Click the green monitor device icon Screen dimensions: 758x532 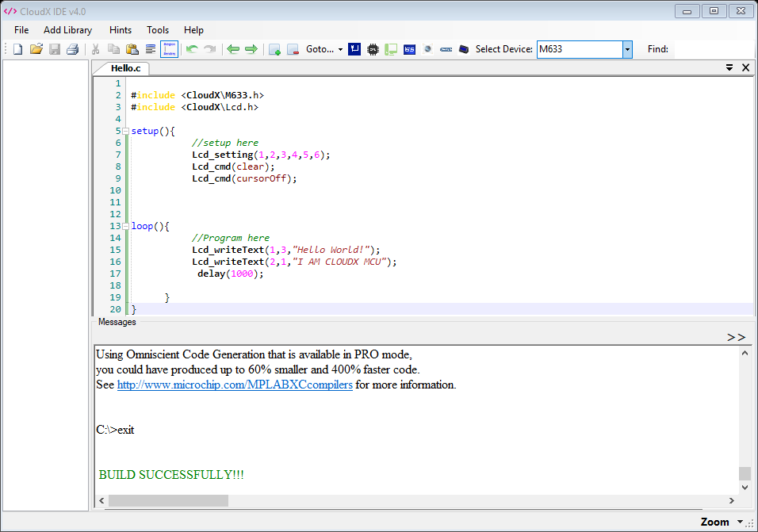(391, 49)
